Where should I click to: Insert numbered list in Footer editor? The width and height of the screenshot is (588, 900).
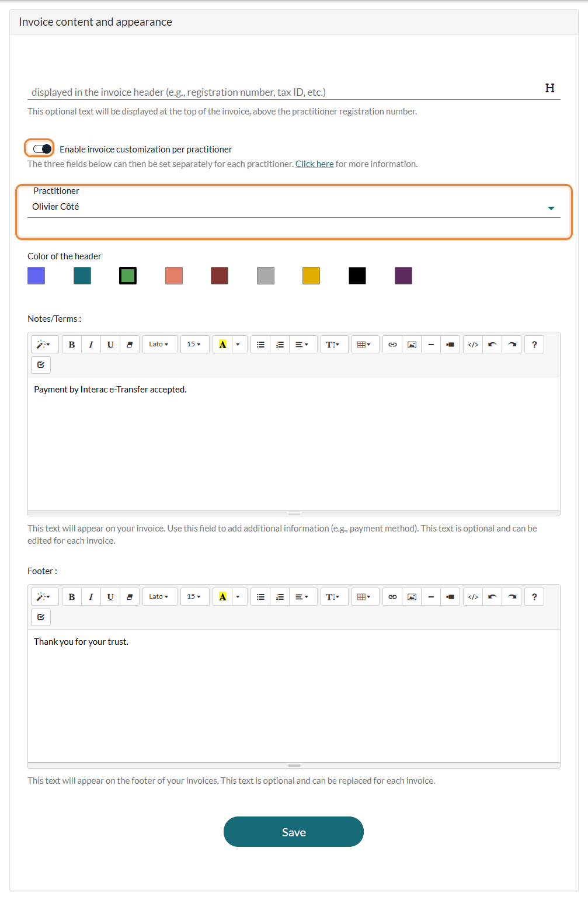click(280, 597)
